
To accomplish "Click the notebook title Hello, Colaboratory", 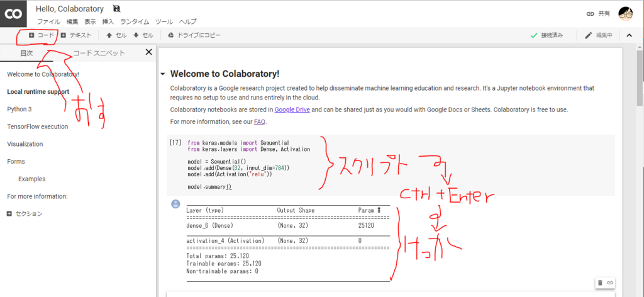I will 70,9.
